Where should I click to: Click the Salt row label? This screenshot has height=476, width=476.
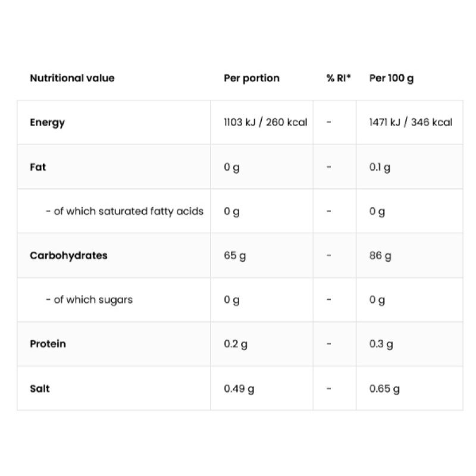pos(40,389)
